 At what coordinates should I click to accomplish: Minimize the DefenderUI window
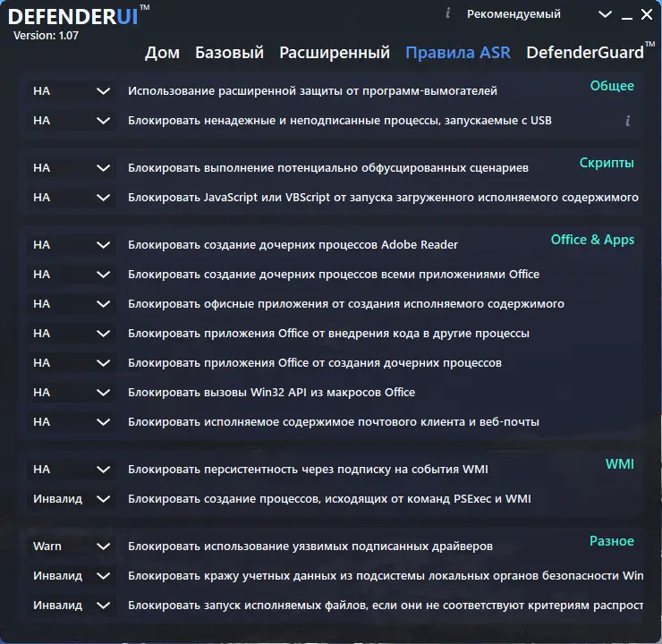627,15
